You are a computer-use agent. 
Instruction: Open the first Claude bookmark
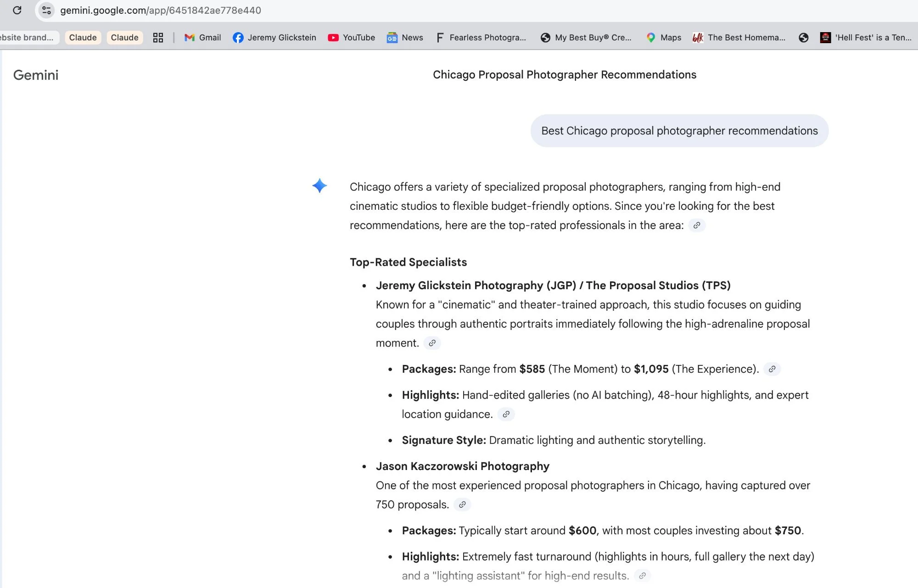click(x=83, y=38)
